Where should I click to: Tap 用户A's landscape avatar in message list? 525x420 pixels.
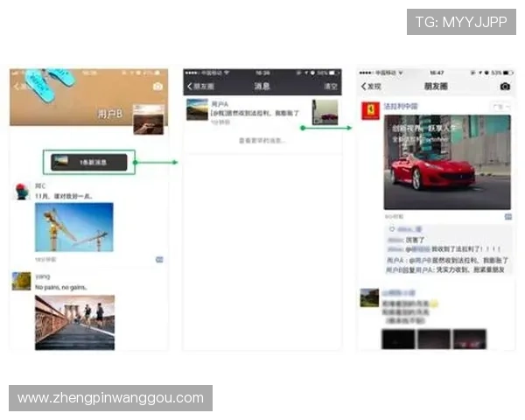click(197, 109)
